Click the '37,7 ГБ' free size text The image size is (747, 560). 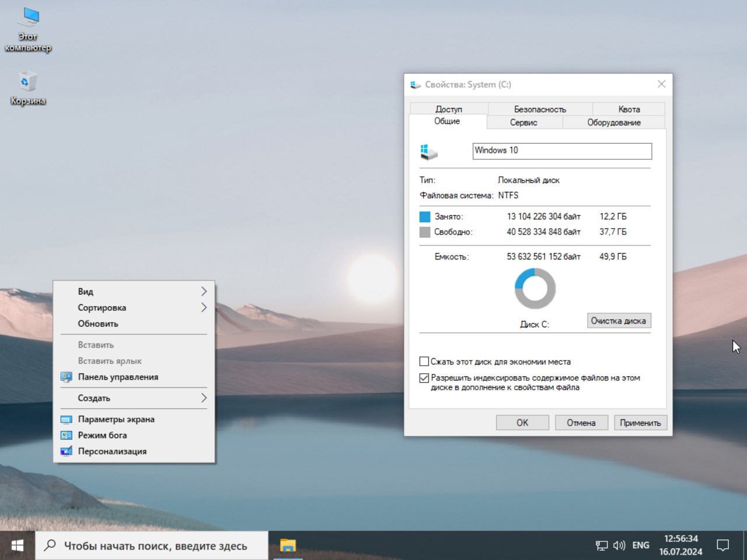click(x=613, y=232)
